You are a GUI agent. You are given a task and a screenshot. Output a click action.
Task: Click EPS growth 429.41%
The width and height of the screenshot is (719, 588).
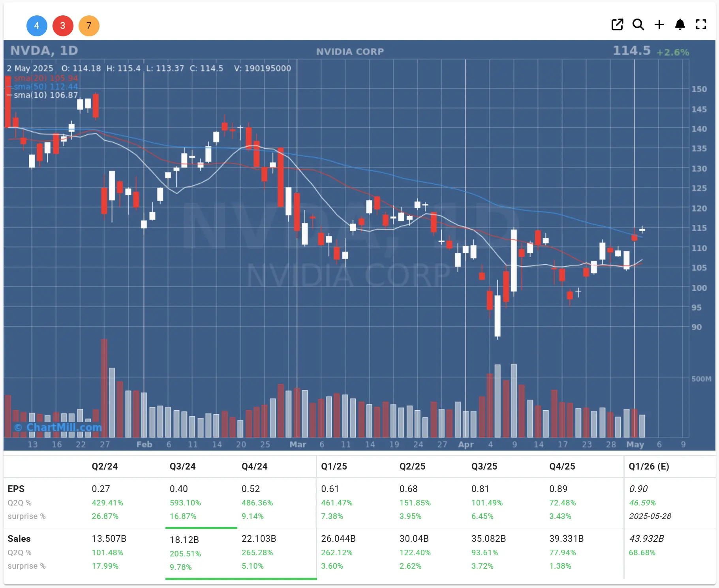(x=107, y=503)
